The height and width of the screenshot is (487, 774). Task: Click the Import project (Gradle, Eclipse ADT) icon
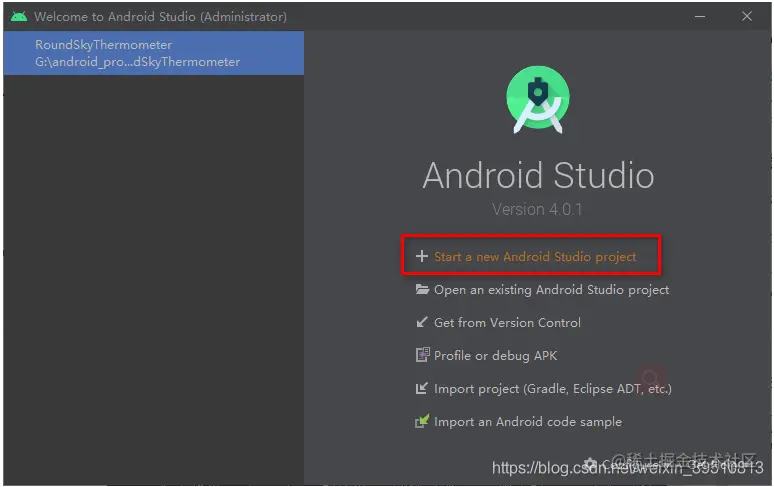point(422,388)
